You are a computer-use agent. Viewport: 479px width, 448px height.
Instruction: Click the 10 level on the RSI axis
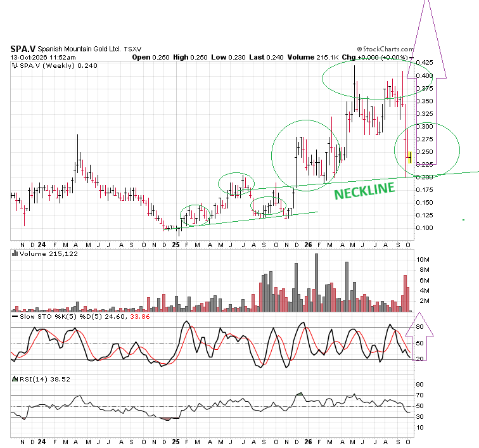point(419,427)
